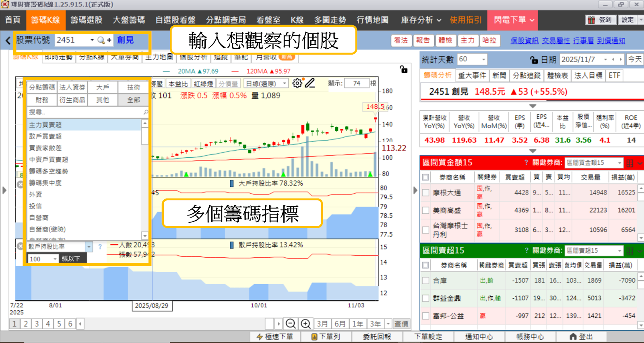Screen dimensions: 644x343
Task: Toggle select-all checkbox in 區間買金額15 table header
Action: [x=425, y=177]
